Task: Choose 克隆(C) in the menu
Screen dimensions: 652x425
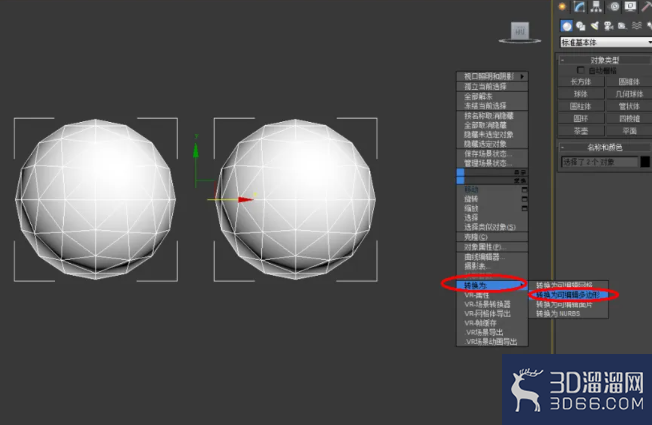Action: 492,237
